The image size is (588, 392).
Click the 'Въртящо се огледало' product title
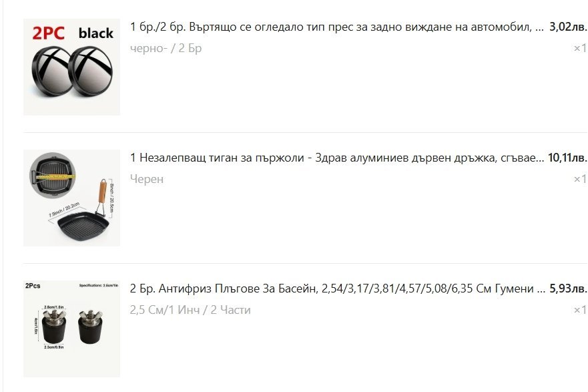337,27
